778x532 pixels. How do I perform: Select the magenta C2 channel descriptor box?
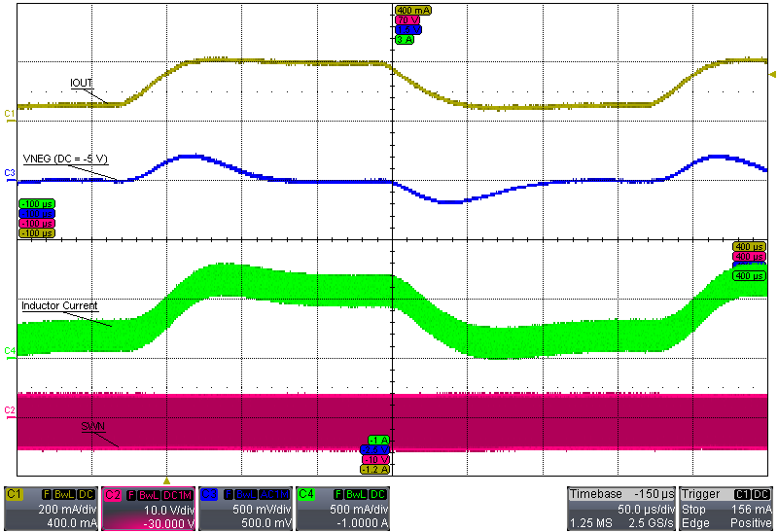[x=148, y=509]
